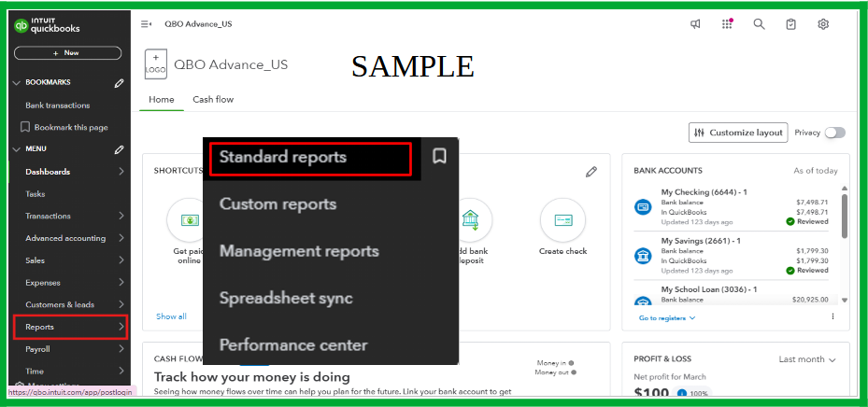
Task: Open the Last month period dropdown
Action: pos(807,359)
